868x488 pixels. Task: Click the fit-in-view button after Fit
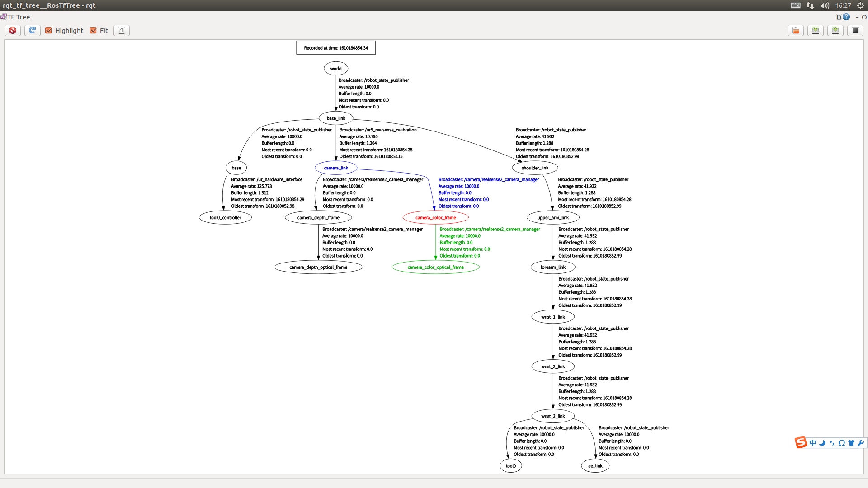tap(121, 30)
